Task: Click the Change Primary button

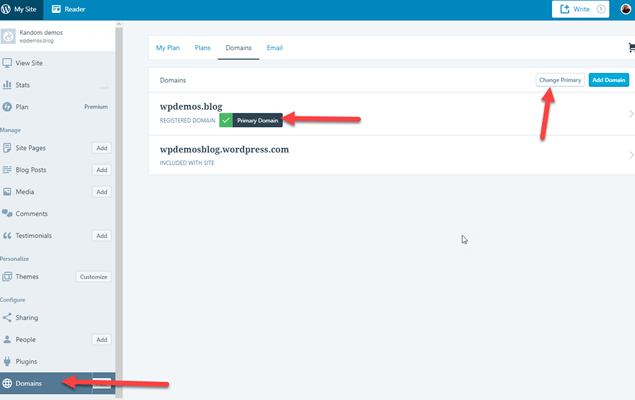Action: point(560,80)
